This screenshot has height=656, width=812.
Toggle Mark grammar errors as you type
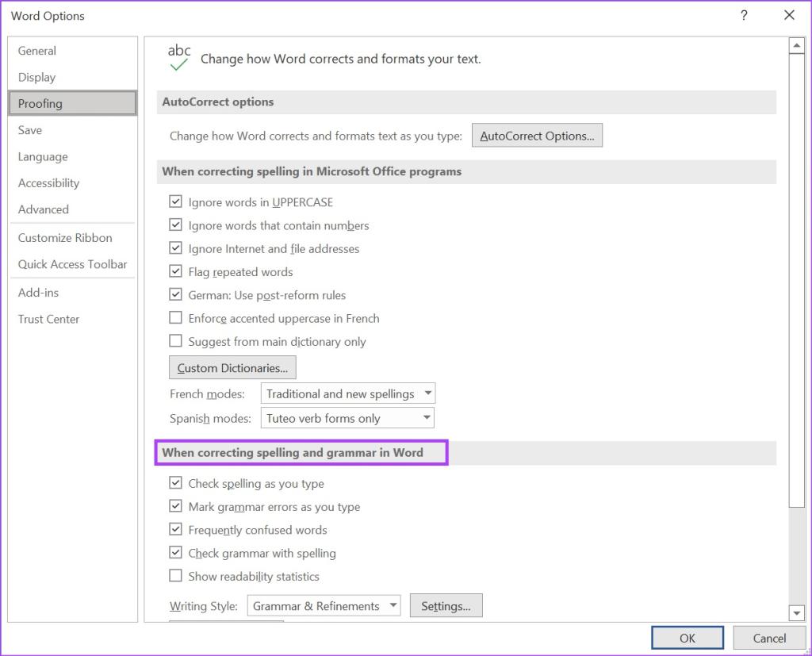(175, 506)
